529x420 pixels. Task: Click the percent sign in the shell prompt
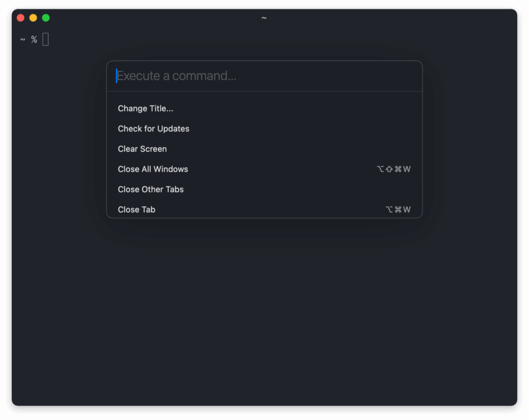click(34, 40)
